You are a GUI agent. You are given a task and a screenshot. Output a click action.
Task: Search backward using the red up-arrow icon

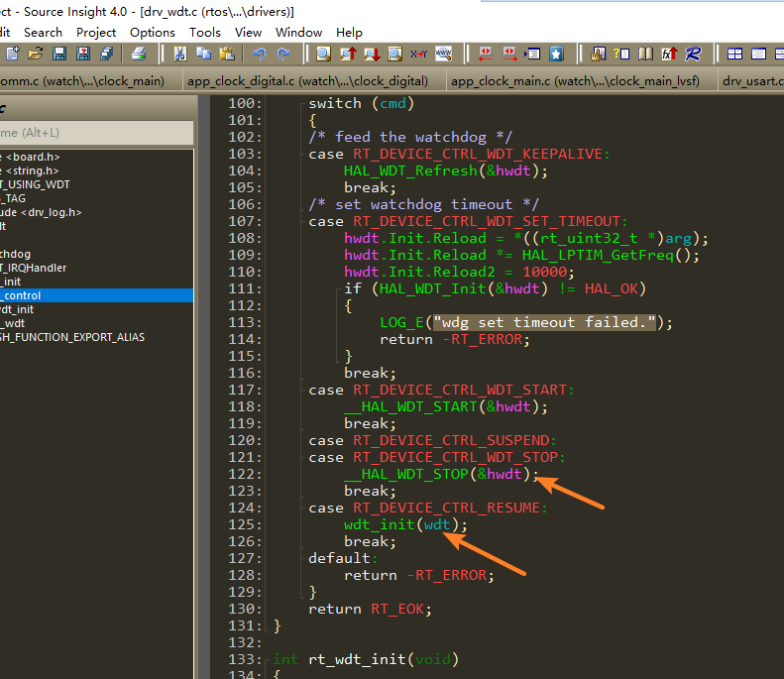pyautogui.click(x=348, y=54)
